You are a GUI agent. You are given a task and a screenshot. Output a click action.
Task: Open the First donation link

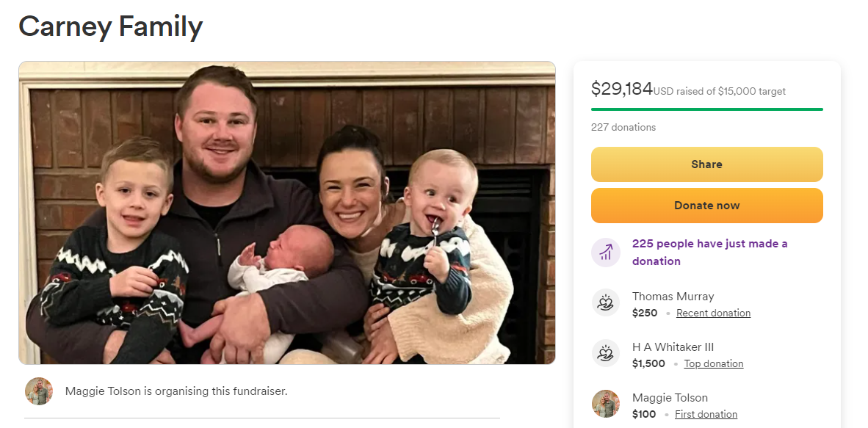point(706,415)
